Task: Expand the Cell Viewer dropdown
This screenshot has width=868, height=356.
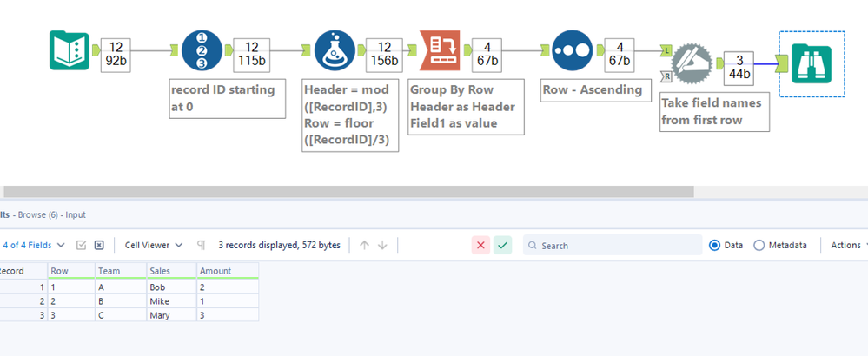Action: [x=154, y=246]
